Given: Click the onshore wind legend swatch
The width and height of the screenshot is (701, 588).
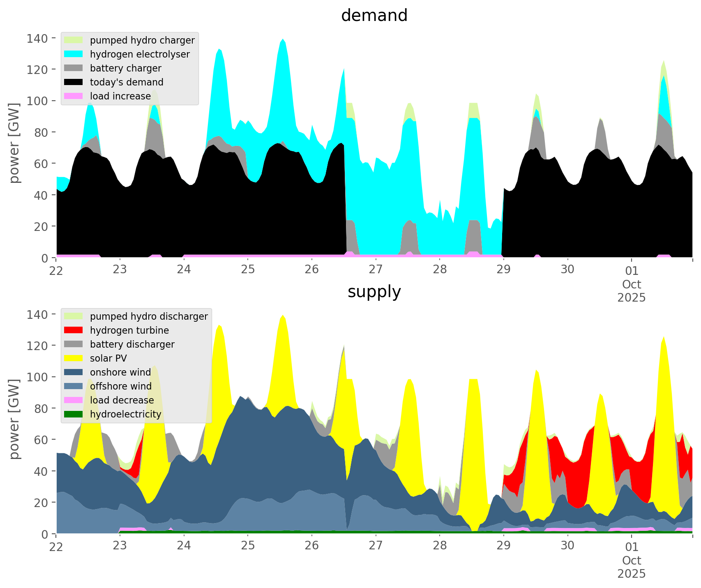Looking at the screenshot, I should [74, 372].
